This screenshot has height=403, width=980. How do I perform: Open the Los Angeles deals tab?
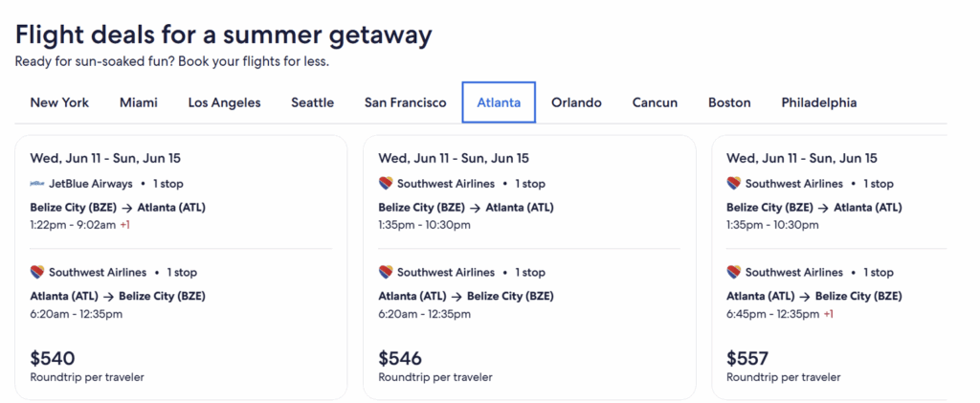(224, 102)
